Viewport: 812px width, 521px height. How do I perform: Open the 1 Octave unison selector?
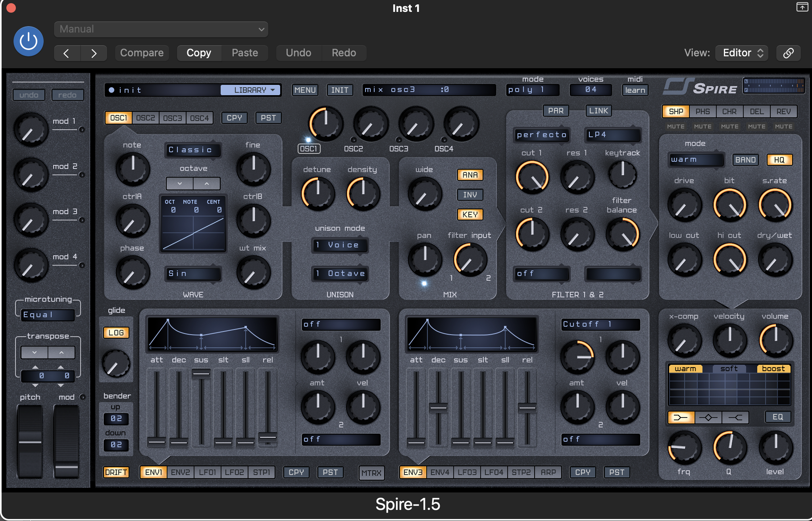(x=340, y=274)
